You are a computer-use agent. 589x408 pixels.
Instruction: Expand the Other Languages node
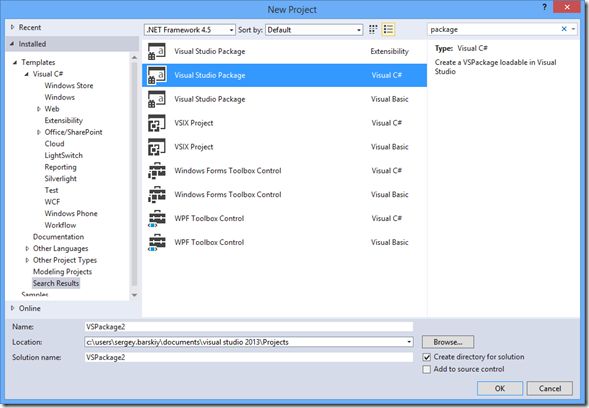[x=27, y=248]
